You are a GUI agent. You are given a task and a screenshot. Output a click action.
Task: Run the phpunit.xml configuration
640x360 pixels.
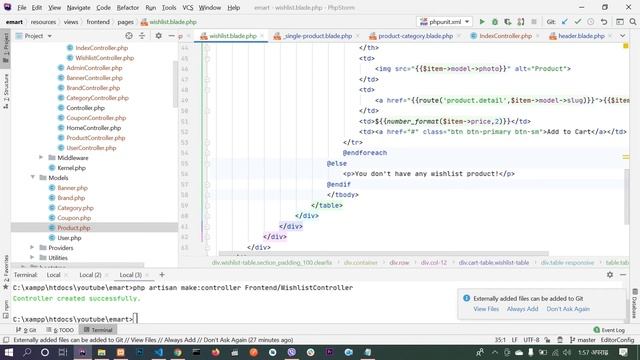click(482, 22)
